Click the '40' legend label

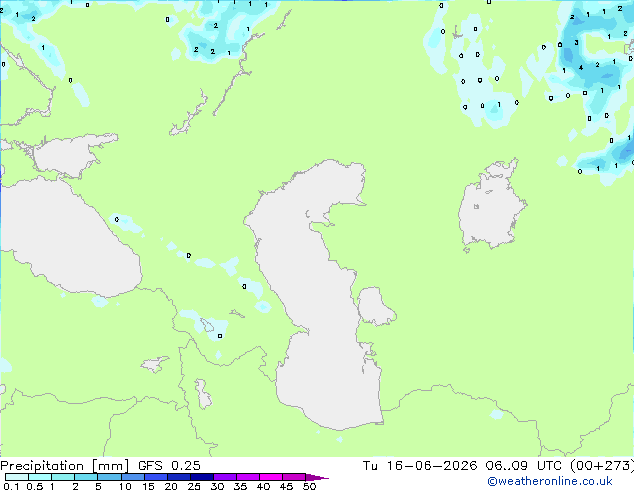click(x=263, y=486)
